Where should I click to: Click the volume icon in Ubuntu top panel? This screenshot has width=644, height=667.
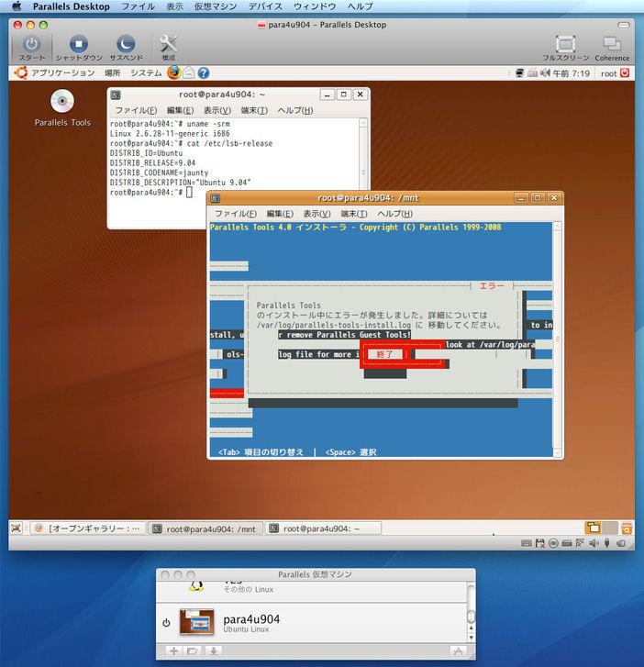(x=545, y=73)
